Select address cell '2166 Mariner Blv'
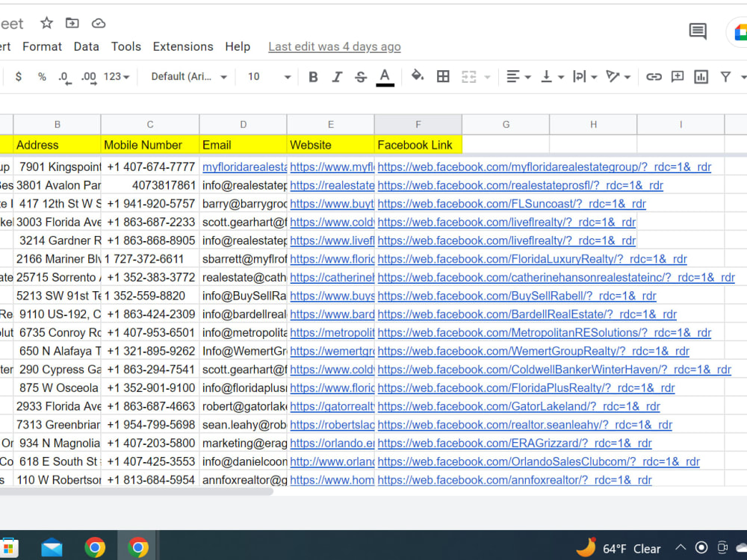This screenshot has height=560, width=747. [x=58, y=259]
